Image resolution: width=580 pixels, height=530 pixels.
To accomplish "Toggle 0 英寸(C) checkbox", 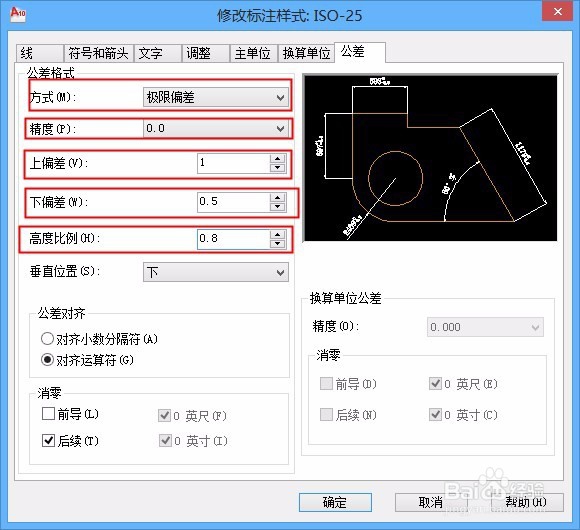I will pos(435,415).
